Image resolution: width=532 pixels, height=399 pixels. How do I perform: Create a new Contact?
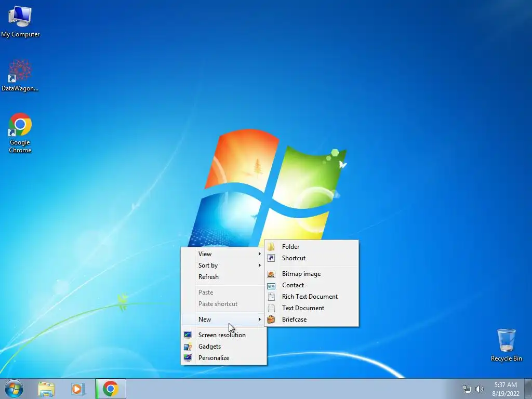click(312, 285)
